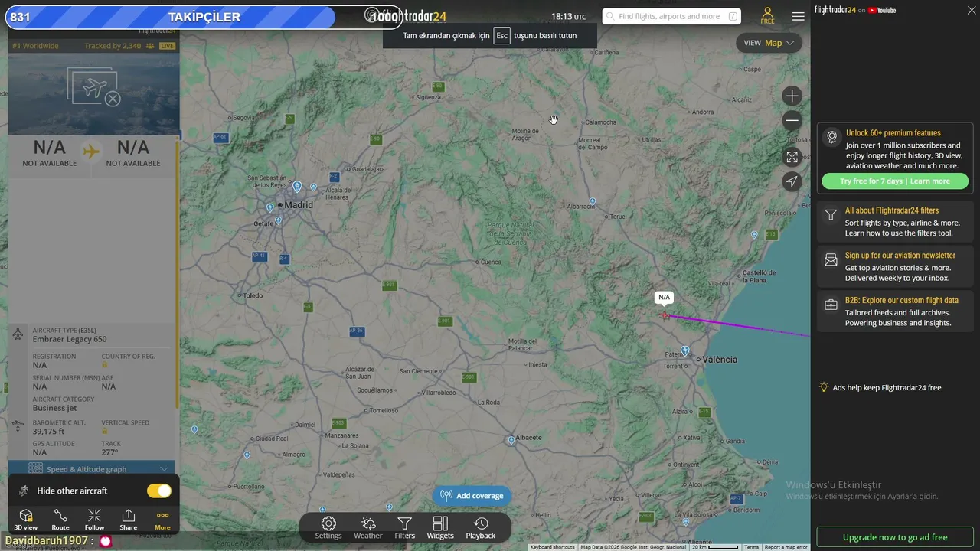
Task: Click the Add coverage button
Action: pyautogui.click(x=472, y=496)
